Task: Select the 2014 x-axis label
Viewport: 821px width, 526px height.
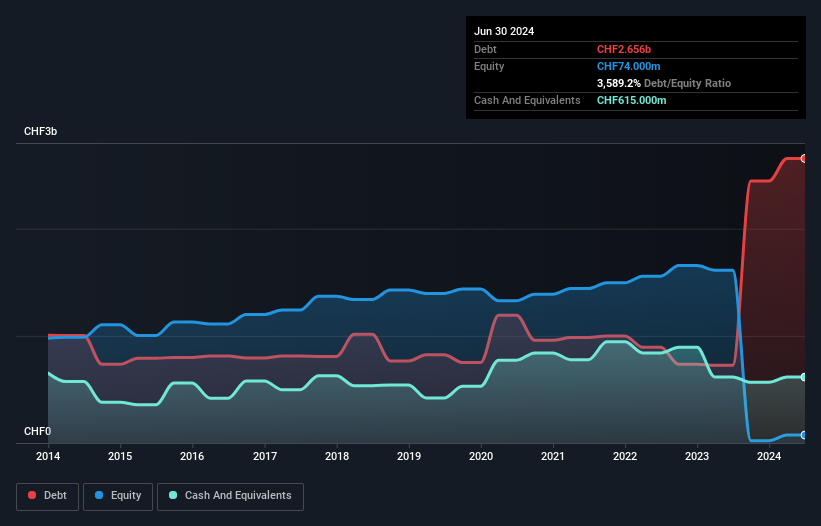Action: pyautogui.click(x=47, y=457)
